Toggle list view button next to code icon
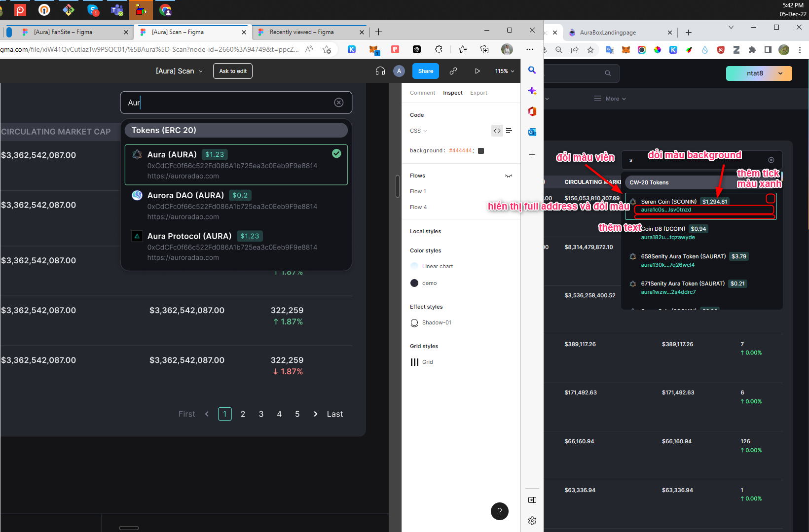 tap(509, 131)
